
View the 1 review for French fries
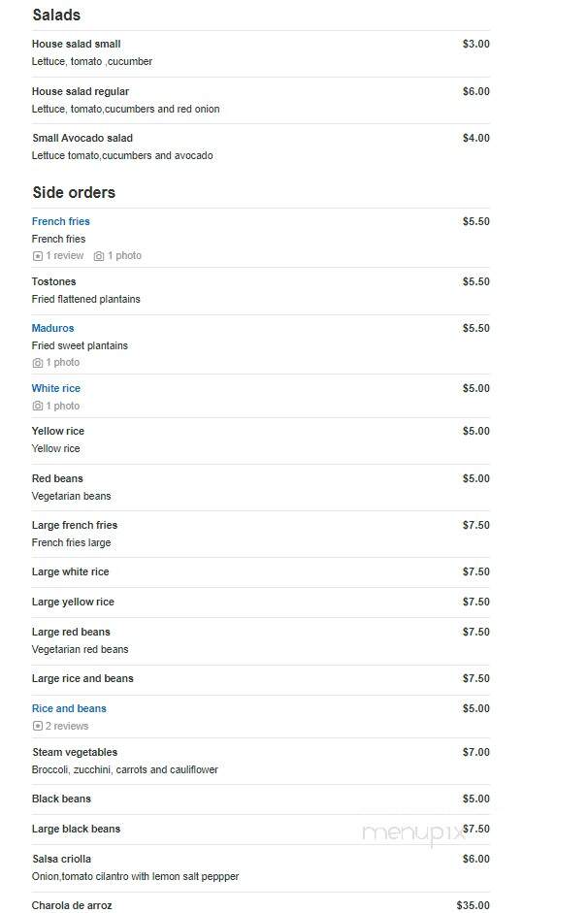coord(65,255)
